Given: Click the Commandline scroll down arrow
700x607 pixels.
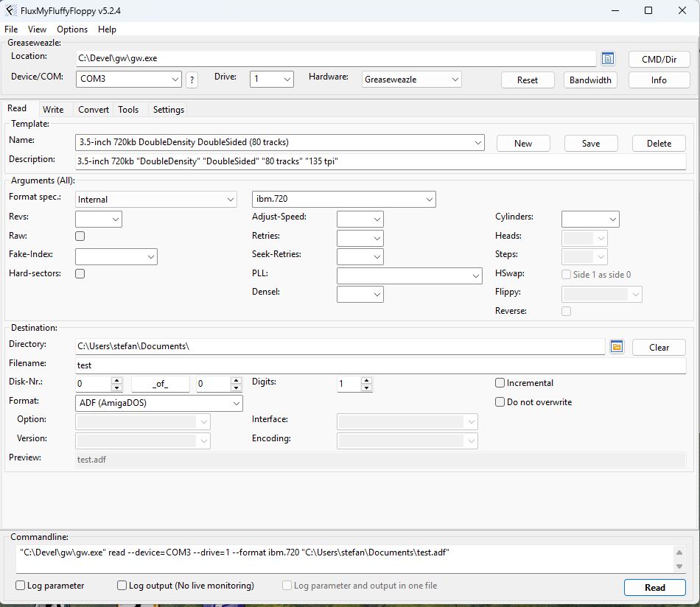Looking at the screenshot, I should point(679,566).
